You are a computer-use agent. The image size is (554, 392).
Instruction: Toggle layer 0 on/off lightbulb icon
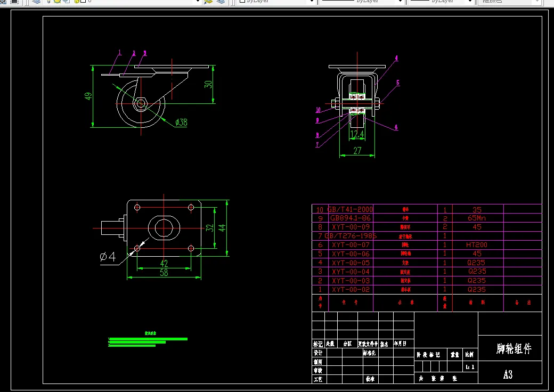(49, 2)
